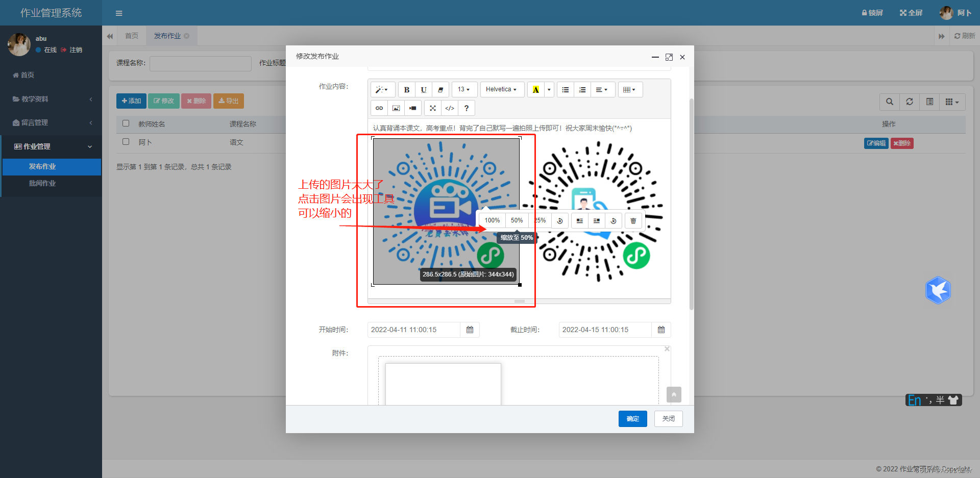Select 批阅作业 in the sidebar

(x=52, y=184)
